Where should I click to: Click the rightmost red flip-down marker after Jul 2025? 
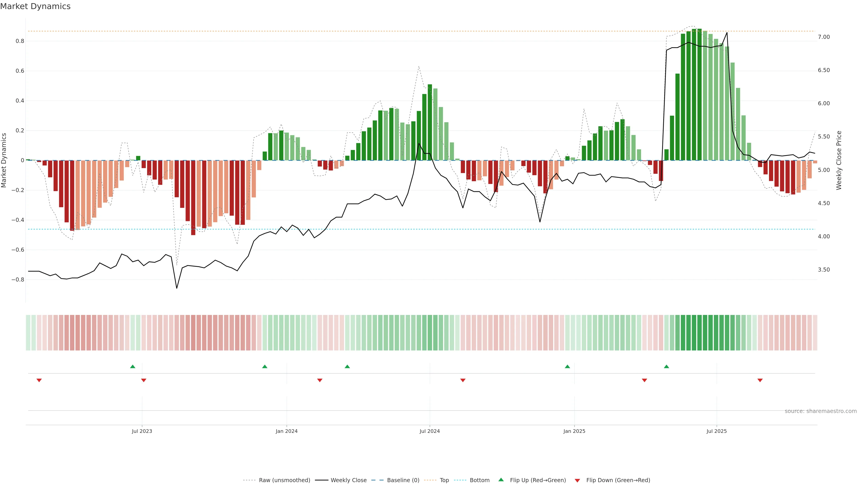[x=760, y=380]
